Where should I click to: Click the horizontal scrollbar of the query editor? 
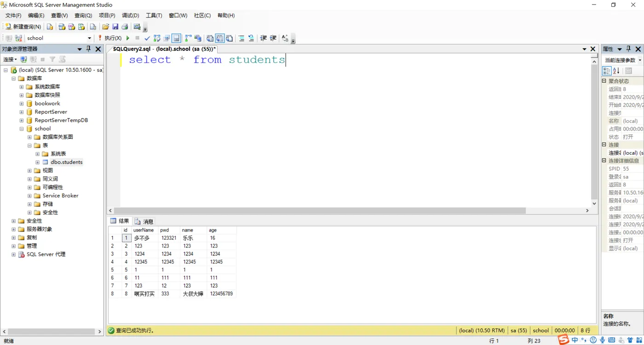point(320,210)
